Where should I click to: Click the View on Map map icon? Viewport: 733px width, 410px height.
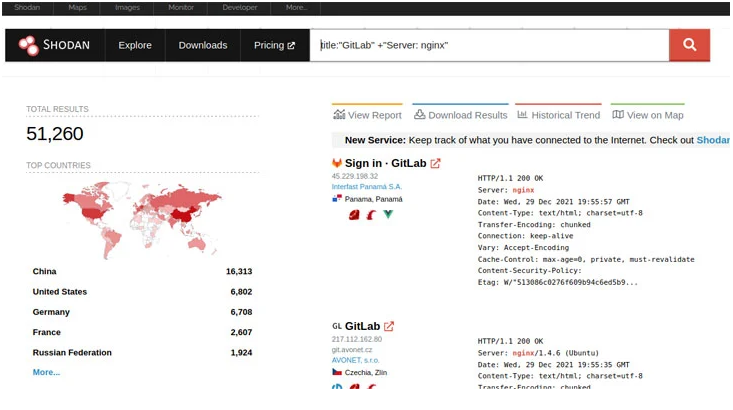pyautogui.click(x=618, y=115)
